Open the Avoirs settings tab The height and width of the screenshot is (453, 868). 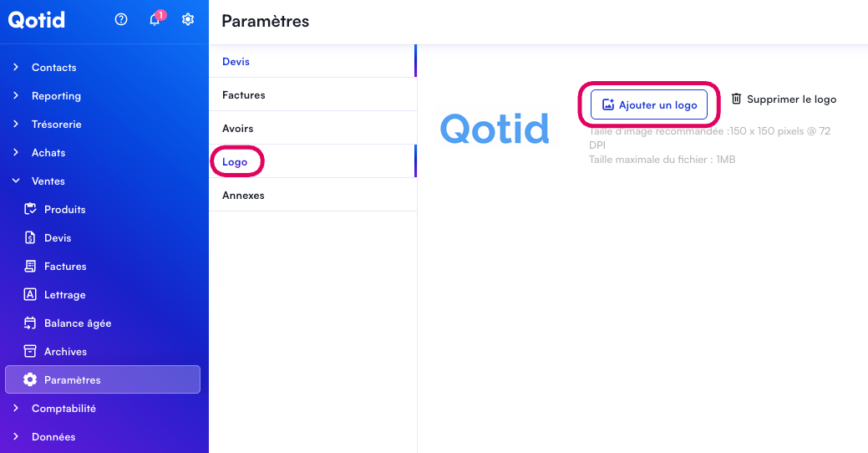click(x=237, y=129)
